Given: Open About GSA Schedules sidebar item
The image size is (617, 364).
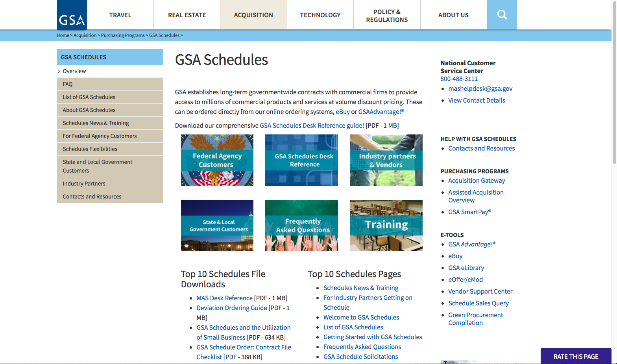Looking at the screenshot, I should point(110,110).
